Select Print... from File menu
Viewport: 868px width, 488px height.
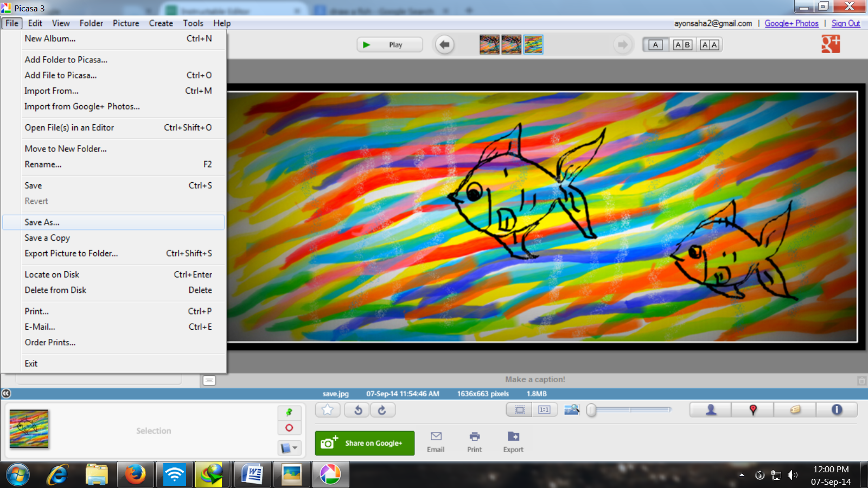[x=113, y=311]
